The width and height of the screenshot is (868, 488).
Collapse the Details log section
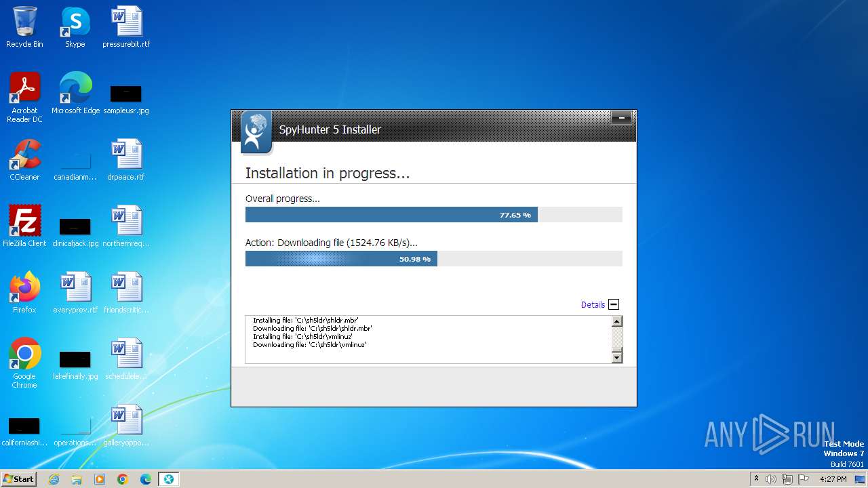[614, 304]
